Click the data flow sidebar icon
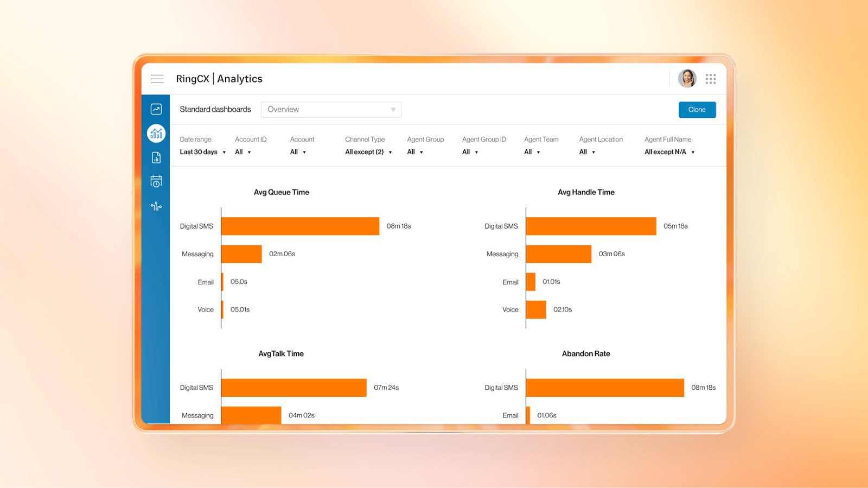This screenshot has width=868, height=488. coord(156,206)
